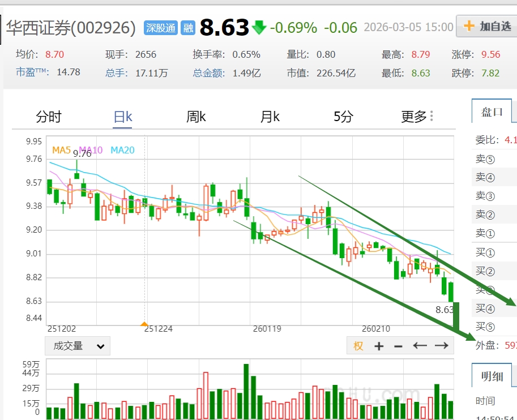Click the 买⑤ order book row
517x420 pixels.
(494, 327)
